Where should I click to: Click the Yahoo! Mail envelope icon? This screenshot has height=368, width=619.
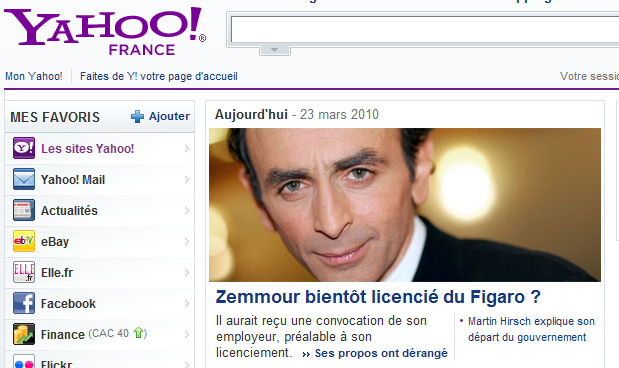tap(24, 179)
